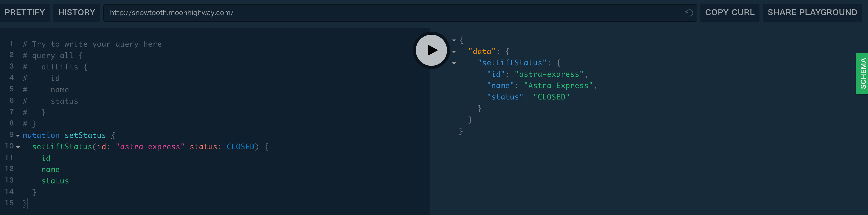868x215 pixels.
Task: Collapse the mutation setStatus block at line 9
Action: point(18,135)
